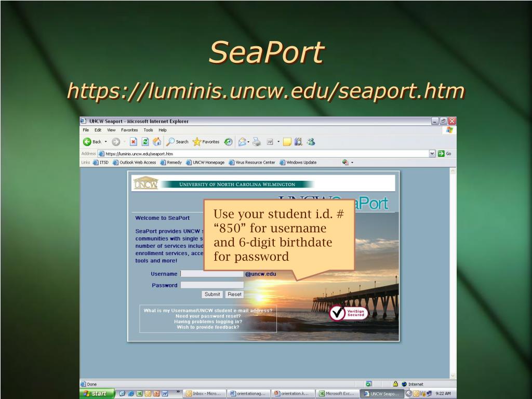Open the UNCW Homepage link
The height and width of the screenshot is (399, 532).
coord(205,163)
